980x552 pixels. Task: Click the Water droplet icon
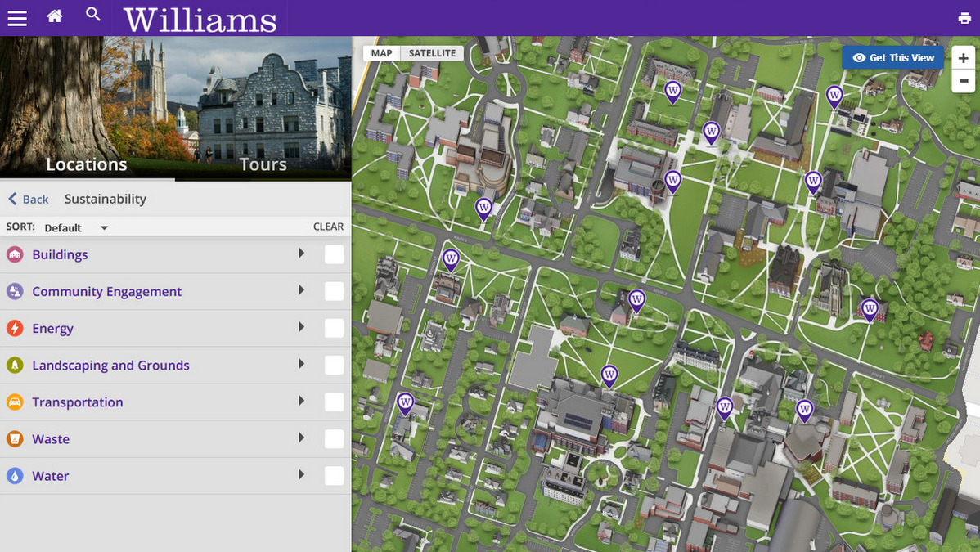(15, 476)
